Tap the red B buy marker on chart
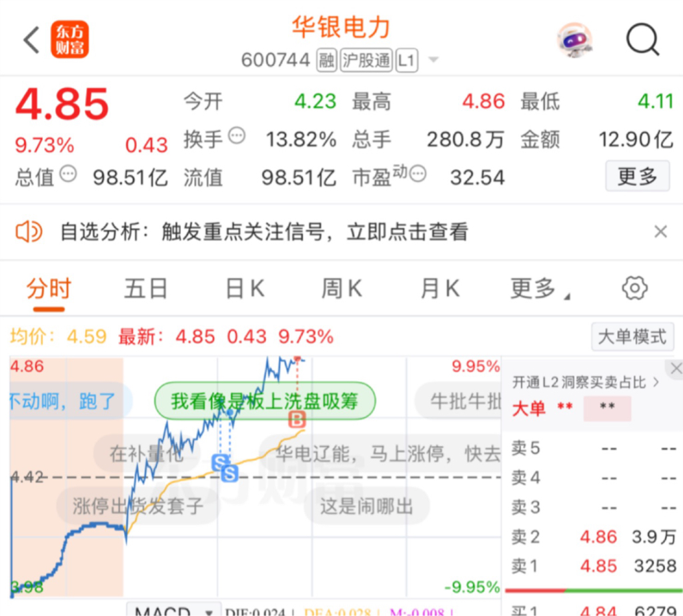The image size is (683, 616). pos(297,419)
